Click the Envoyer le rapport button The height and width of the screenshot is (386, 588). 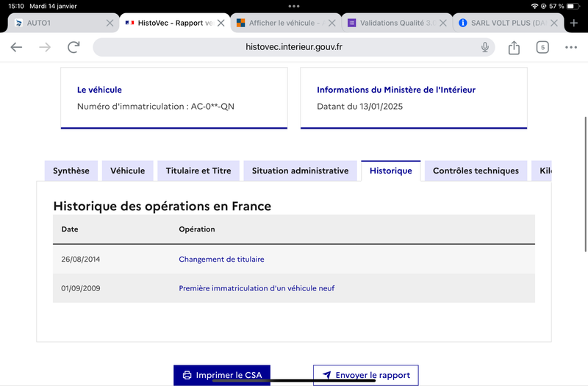365,375
